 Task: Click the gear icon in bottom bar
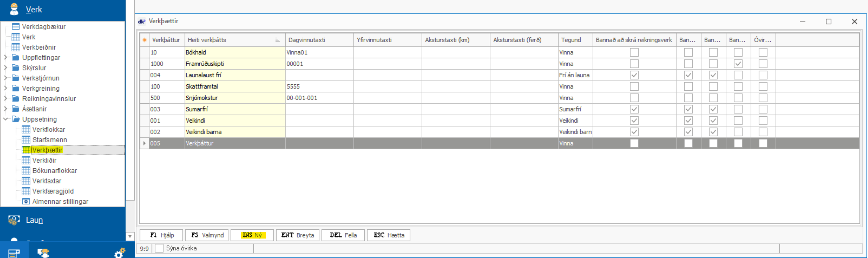(x=119, y=253)
